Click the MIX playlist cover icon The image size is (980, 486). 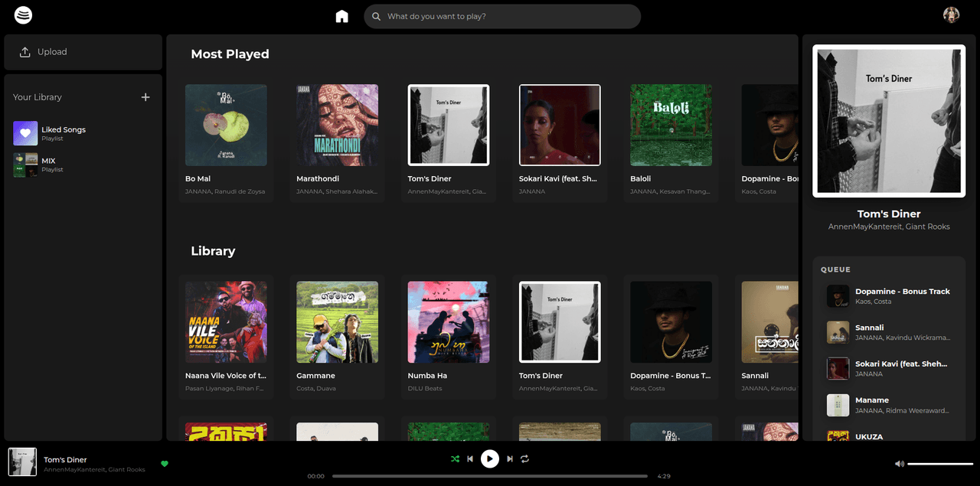point(25,165)
